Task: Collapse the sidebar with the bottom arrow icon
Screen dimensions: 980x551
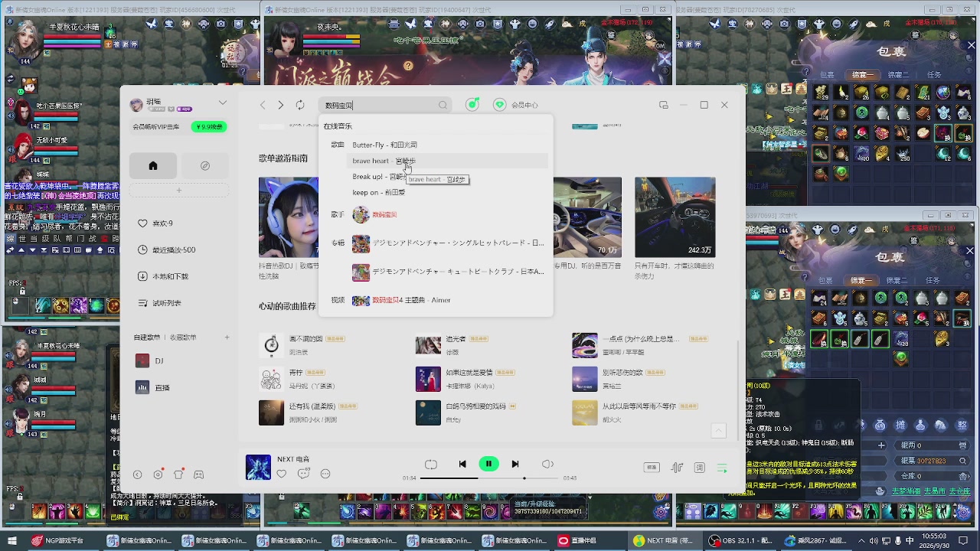Action: click(138, 474)
